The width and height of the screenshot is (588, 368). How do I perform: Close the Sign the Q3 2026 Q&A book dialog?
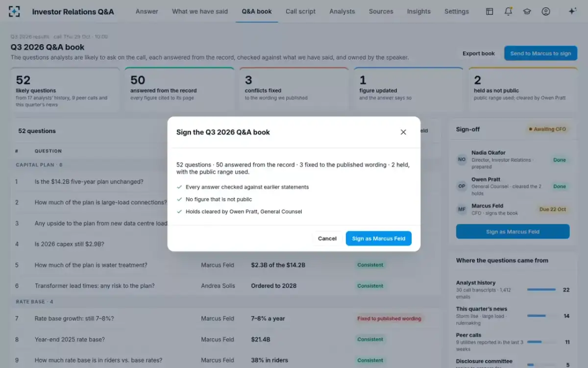(403, 132)
